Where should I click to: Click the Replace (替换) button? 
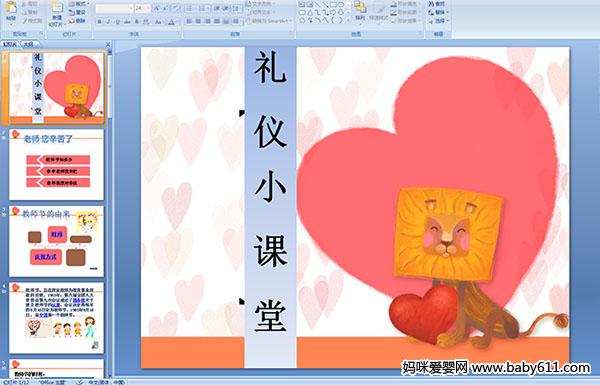(x=438, y=12)
